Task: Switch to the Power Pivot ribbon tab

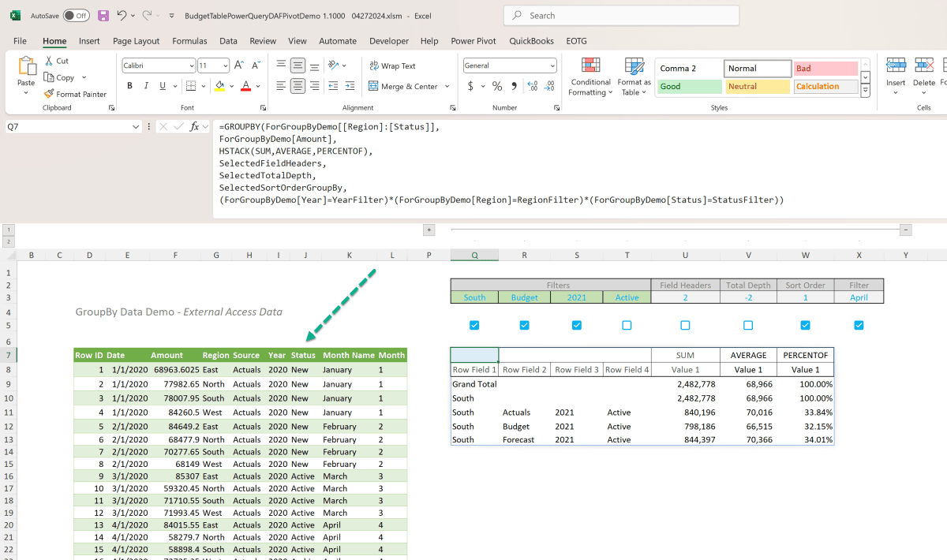Action: coord(474,41)
